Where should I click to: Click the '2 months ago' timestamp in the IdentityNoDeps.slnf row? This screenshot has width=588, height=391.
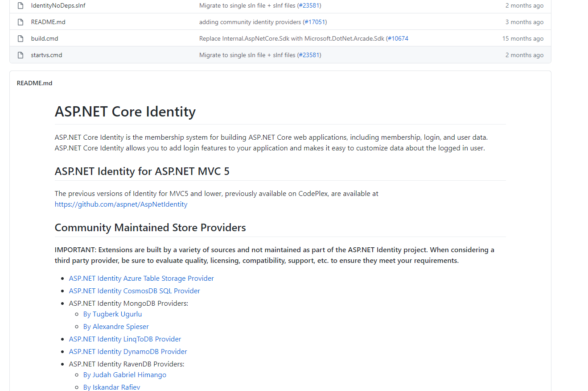point(524,6)
